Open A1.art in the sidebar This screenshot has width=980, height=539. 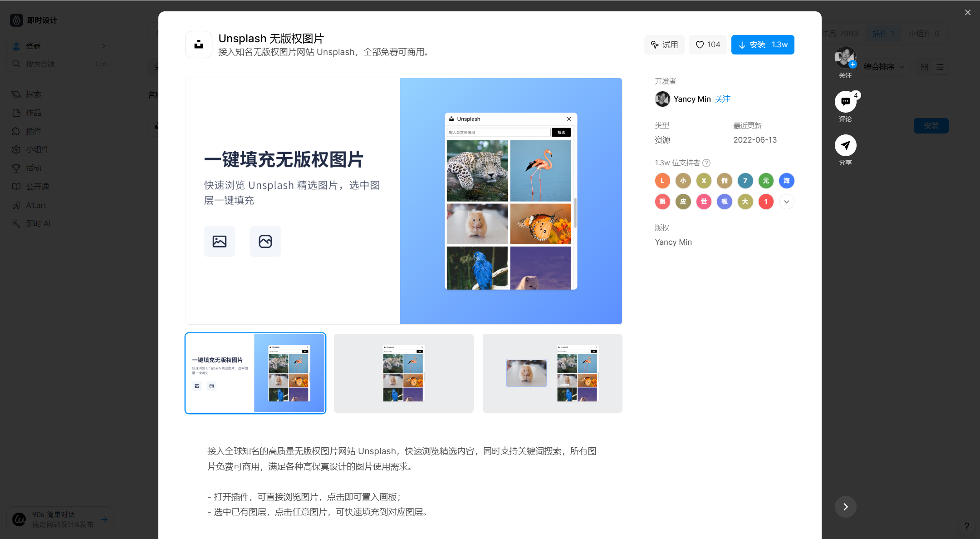pos(35,205)
